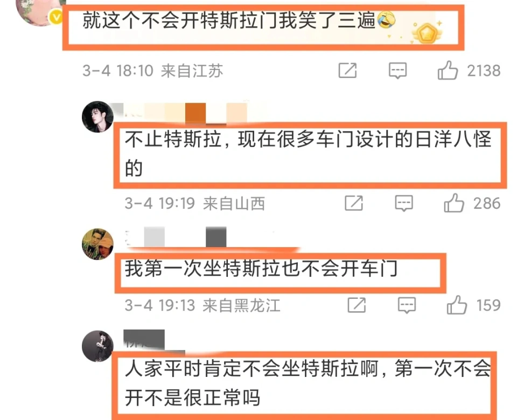Open avatar of Heilongjiang commenter

point(97,244)
